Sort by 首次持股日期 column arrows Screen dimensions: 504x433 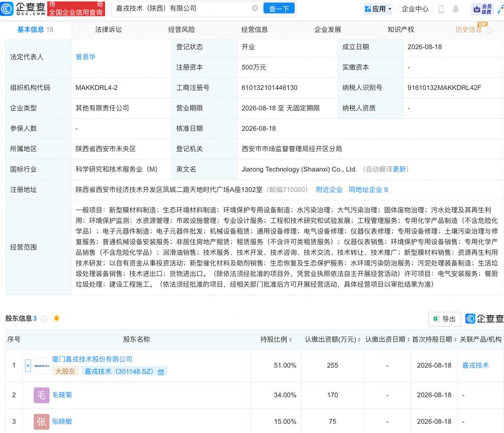click(x=455, y=339)
